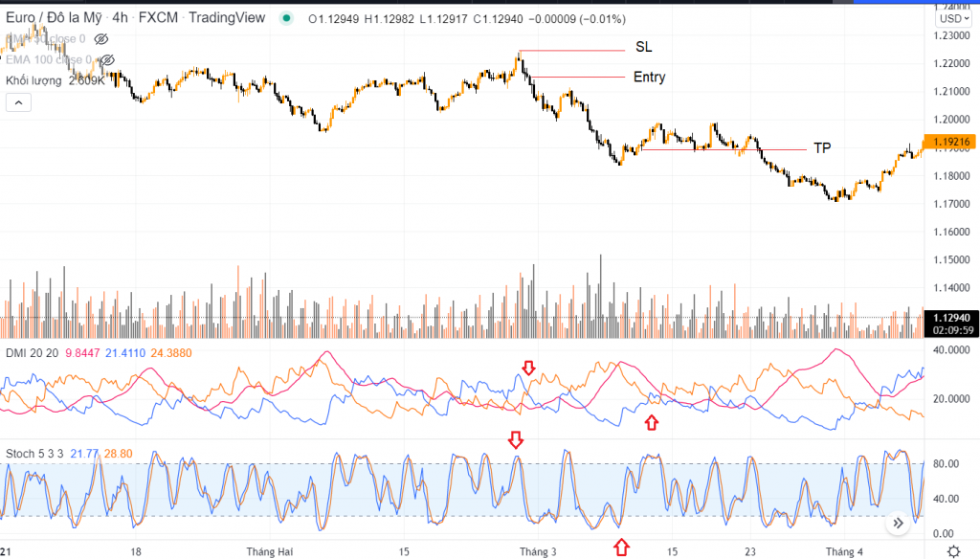Screen dimensions: 980x559
Task: Collapse the indicator legend chevron
Action: (x=19, y=101)
